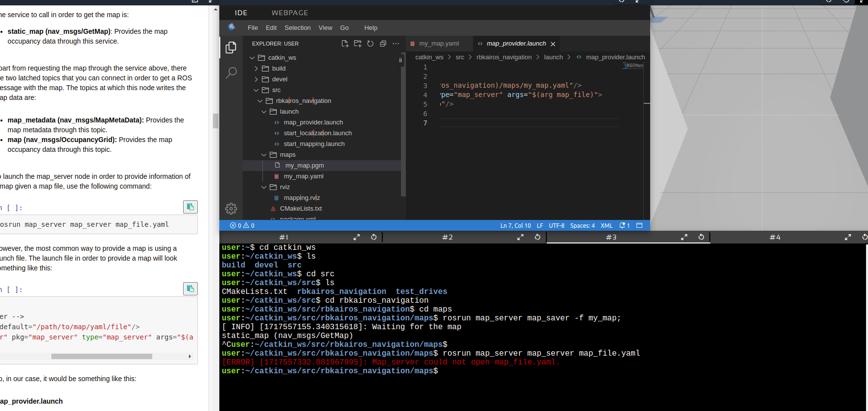Screen dimensions: 868x411
Task: Restart terminal #1 with its reload icon
Action: [x=374, y=237]
